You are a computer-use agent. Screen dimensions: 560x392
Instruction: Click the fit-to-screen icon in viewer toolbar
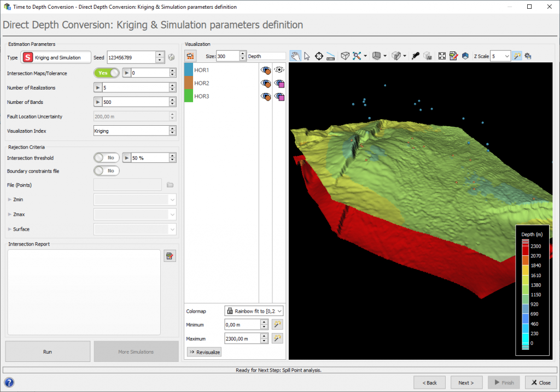tap(442, 56)
